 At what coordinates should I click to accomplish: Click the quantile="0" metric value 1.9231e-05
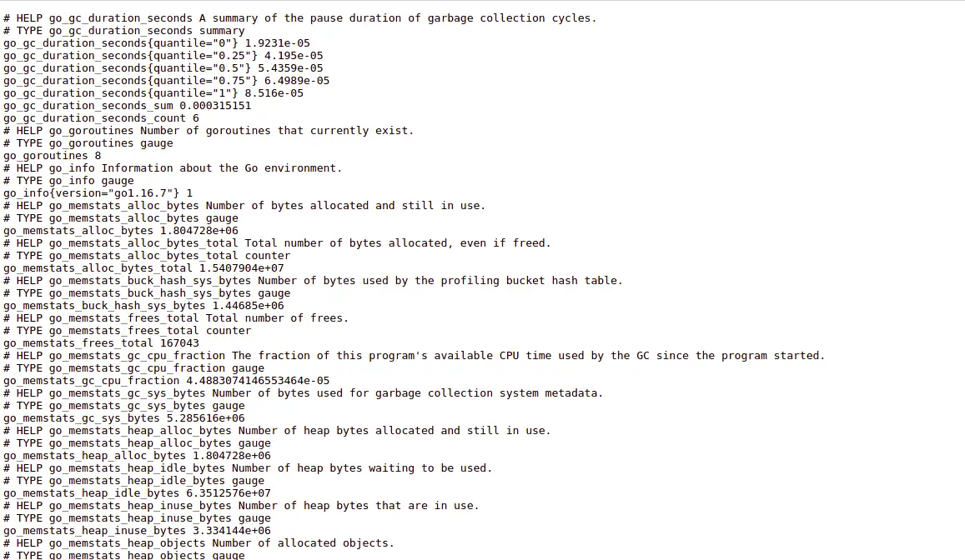(278, 43)
